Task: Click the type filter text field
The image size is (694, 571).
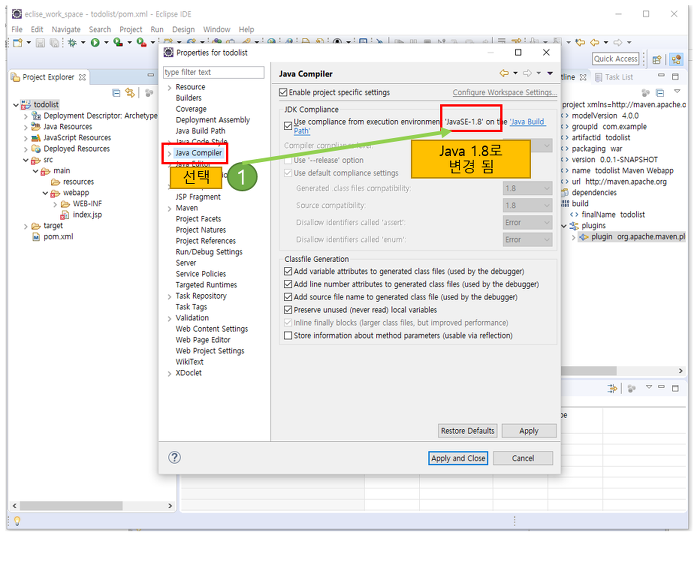Action: click(214, 72)
